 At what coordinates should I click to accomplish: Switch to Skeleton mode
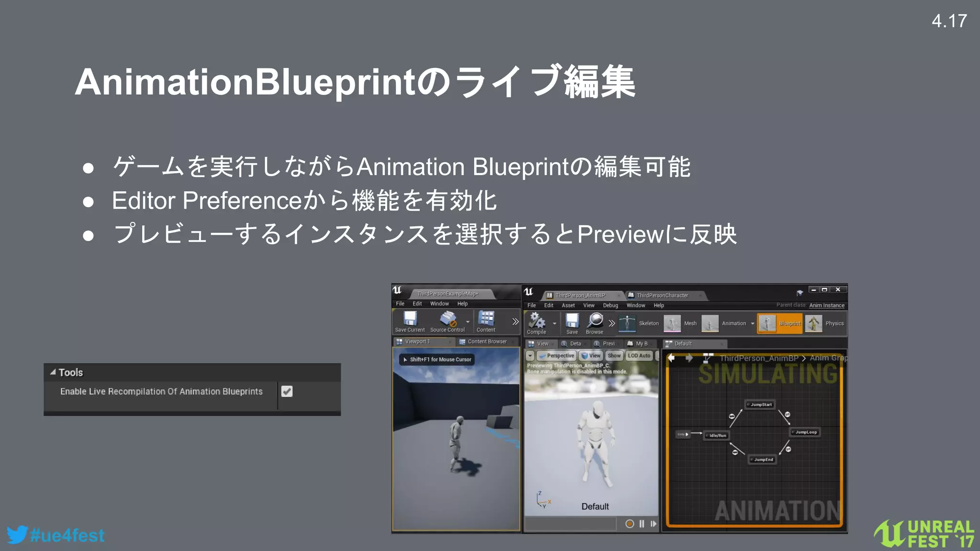(639, 323)
